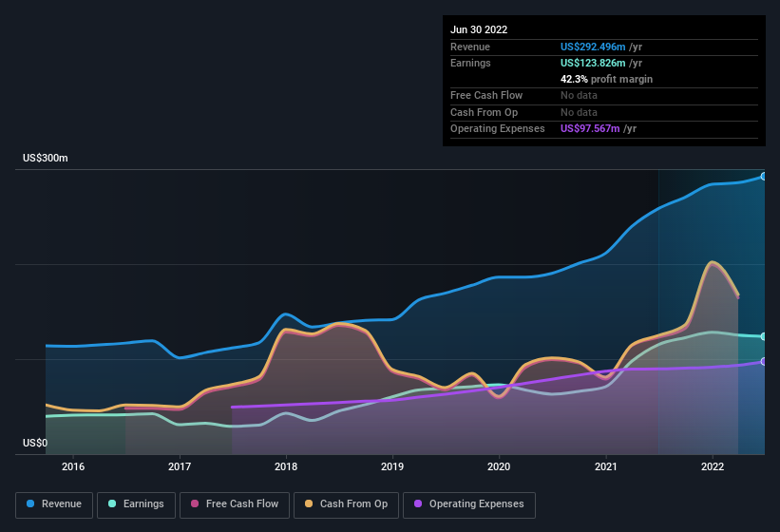
Task: Click the 2020 x-axis label
Action: 499,466
